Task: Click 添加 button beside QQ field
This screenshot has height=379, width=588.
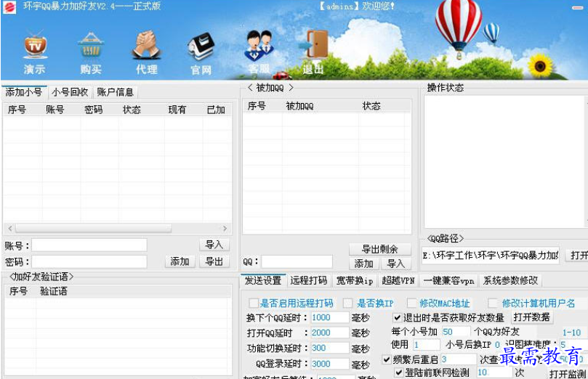Action: pos(363,264)
